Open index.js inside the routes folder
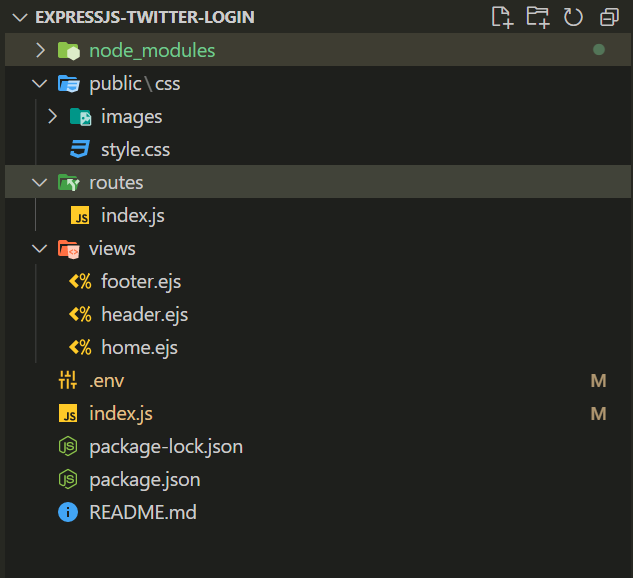This screenshot has width=633, height=578. (133, 216)
